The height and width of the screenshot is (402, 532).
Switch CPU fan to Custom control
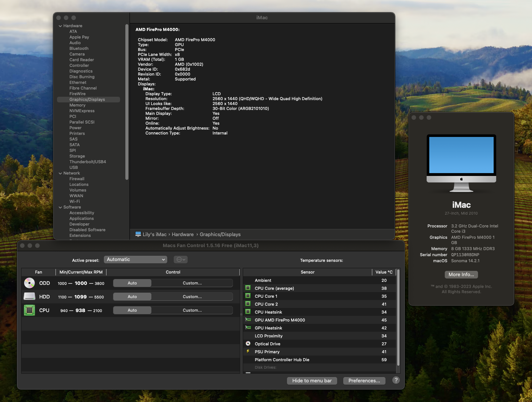192,310
